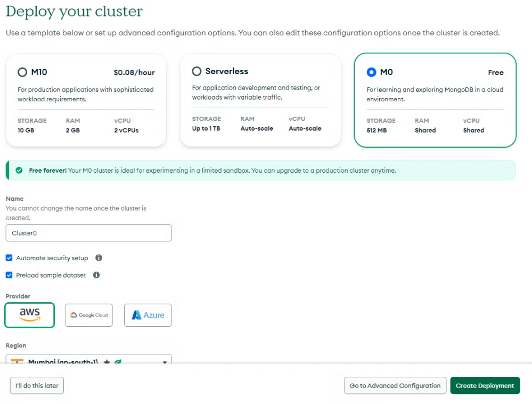Uncheck Preload sample dataset checkbox
The image size is (532, 404).
(9, 275)
